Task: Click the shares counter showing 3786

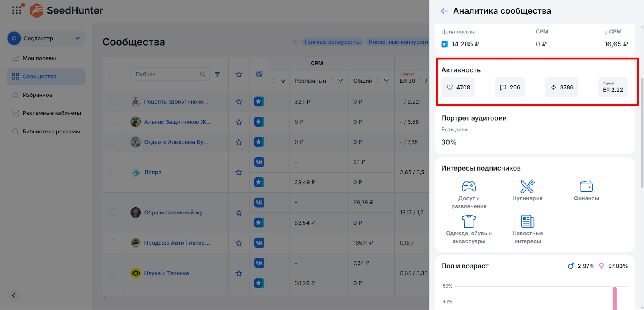Action: point(561,87)
